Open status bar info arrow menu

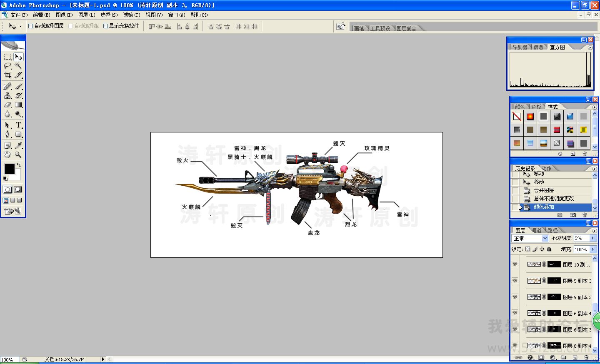coord(103,359)
